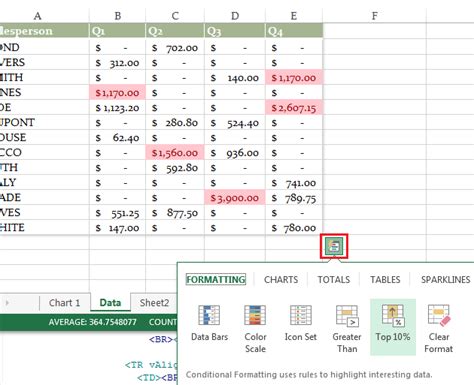474x385 pixels.
Task: Click the Quick Analysis button icon
Action: [334, 246]
